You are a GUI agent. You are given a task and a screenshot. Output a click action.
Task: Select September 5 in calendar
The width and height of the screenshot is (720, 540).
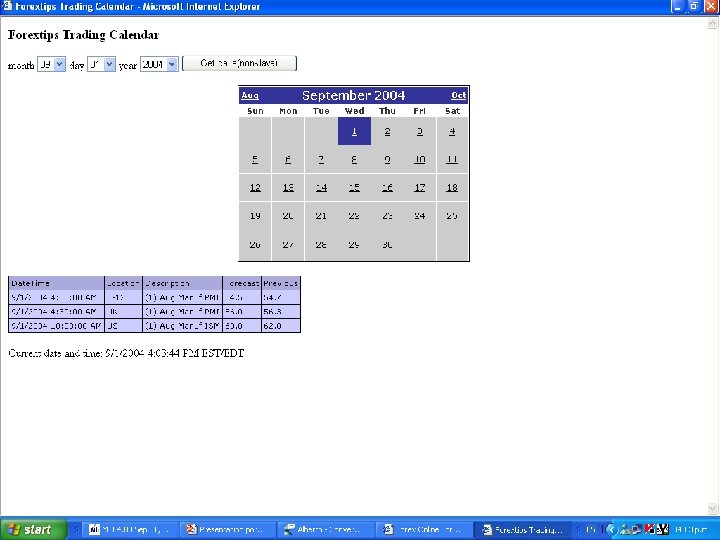tap(255, 159)
